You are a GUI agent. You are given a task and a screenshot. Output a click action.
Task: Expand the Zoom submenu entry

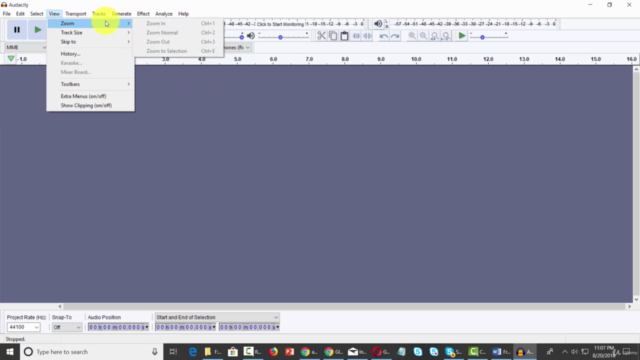90,23
